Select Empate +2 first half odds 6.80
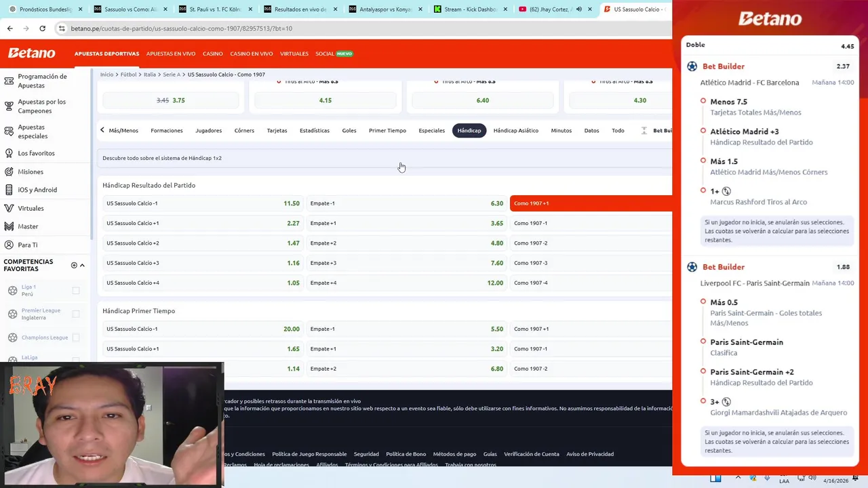This screenshot has width=868, height=488. pyautogui.click(x=406, y=369)
